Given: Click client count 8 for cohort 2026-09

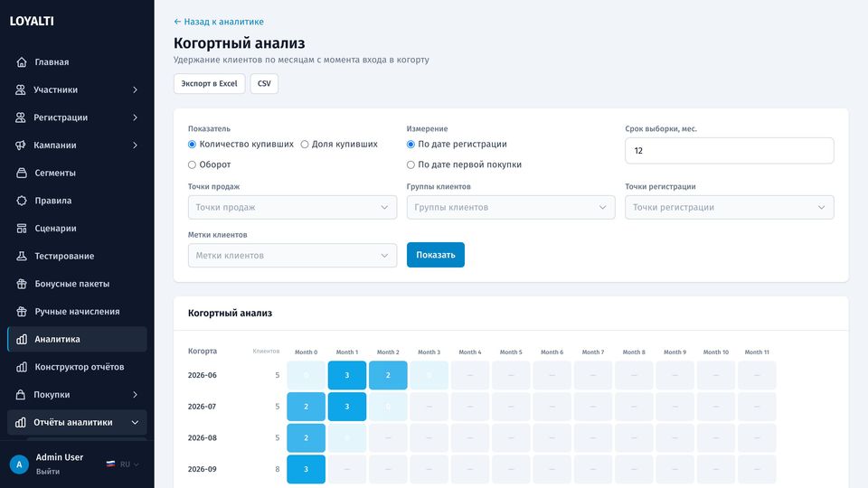Looking at the screenshot, I should click(x=278, y=469).
